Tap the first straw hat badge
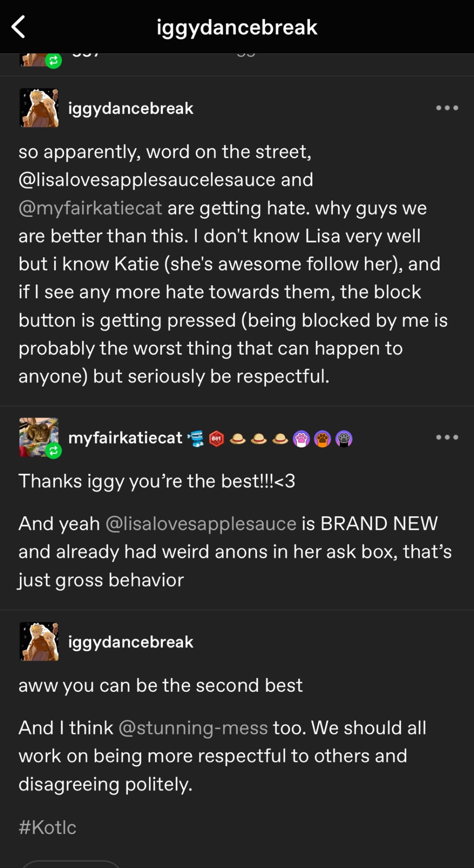 click(x=238, y=439)
